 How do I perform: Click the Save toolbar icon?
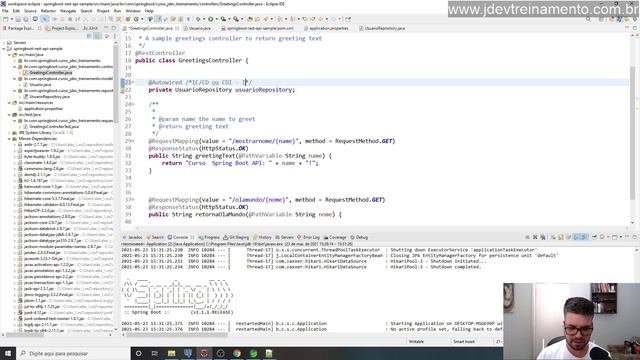18,19
